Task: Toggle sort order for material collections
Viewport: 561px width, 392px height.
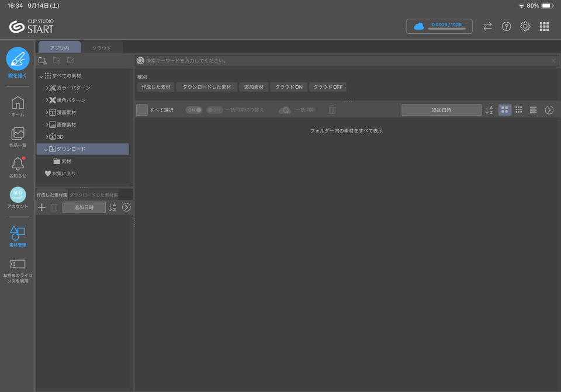Action: 112,207
